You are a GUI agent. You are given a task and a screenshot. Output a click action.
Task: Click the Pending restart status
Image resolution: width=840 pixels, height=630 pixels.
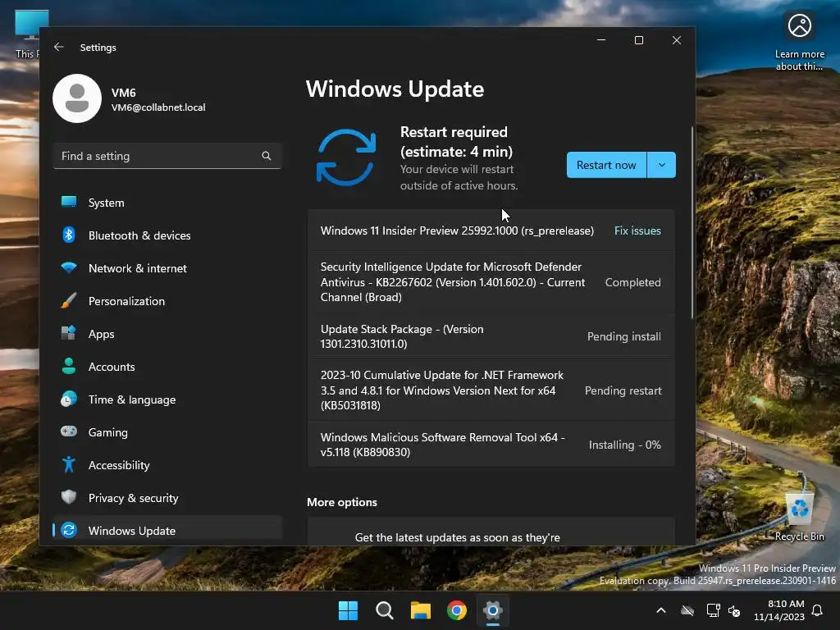pyautogui.click(x=623, y=390)
